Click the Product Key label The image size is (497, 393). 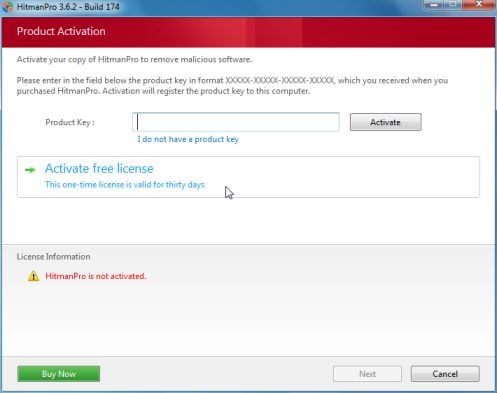pyautogui.click(x=70, y=122)
